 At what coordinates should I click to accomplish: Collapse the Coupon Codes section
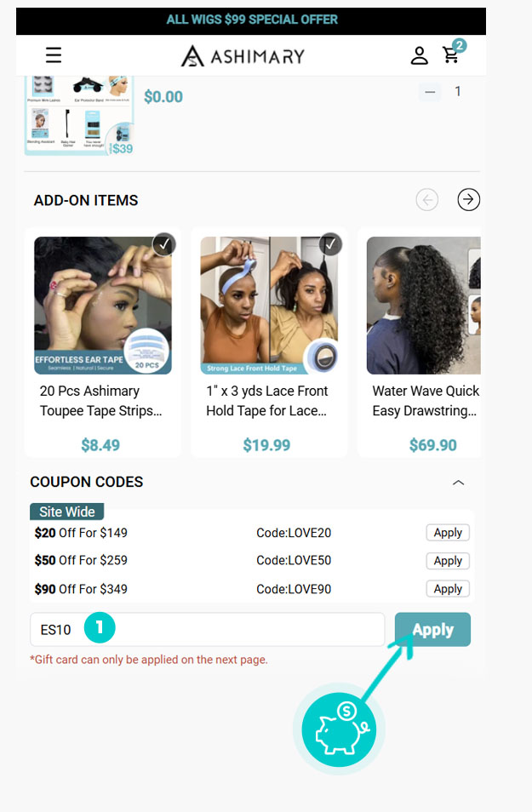coord(458,483)
